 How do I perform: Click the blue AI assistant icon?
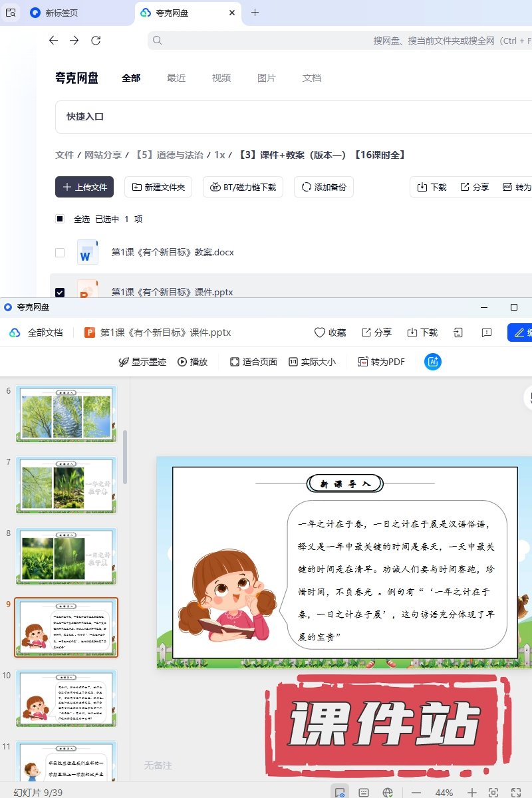433,362
